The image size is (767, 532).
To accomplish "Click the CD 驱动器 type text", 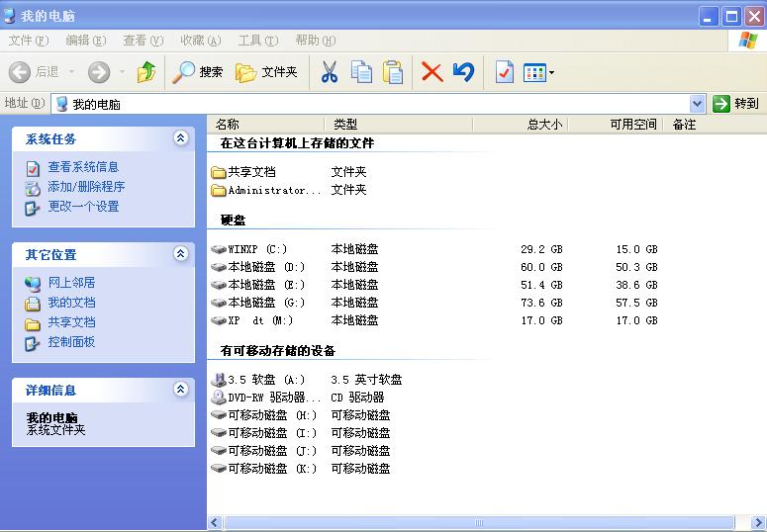I will [x=357, y=398].
